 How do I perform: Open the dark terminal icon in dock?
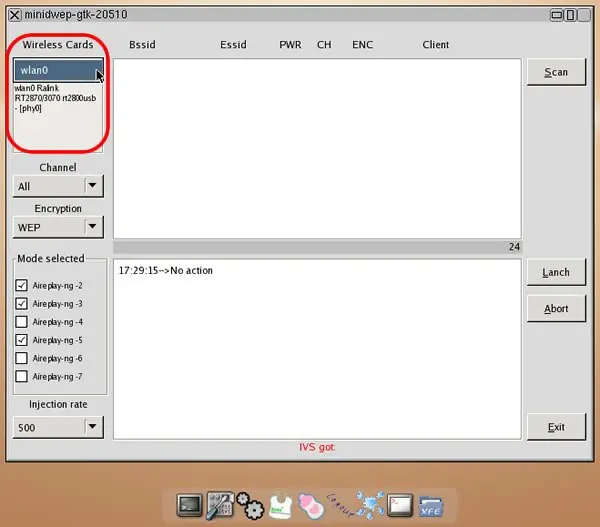189,506
